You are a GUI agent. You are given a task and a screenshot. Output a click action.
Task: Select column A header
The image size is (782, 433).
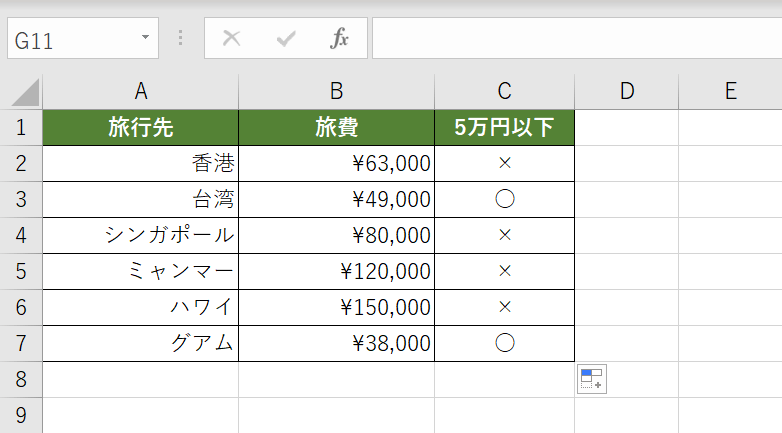[x=141, y=92]
